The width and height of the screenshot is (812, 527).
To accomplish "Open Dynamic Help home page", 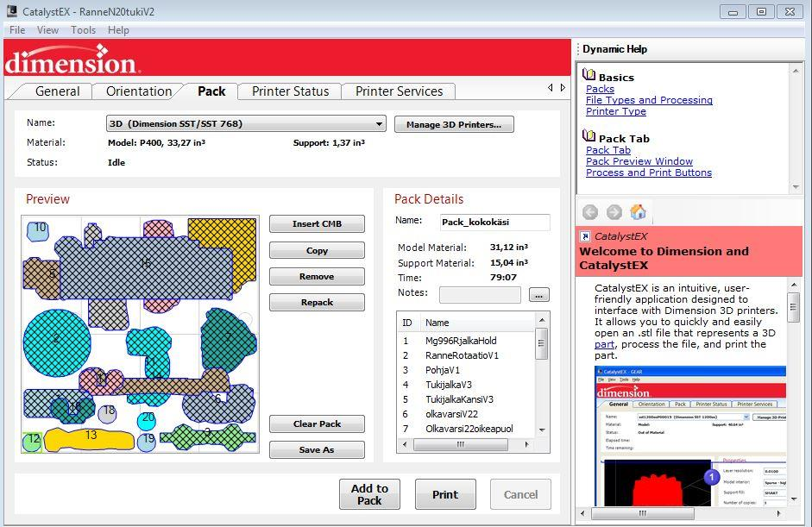I will pos(638,211).
